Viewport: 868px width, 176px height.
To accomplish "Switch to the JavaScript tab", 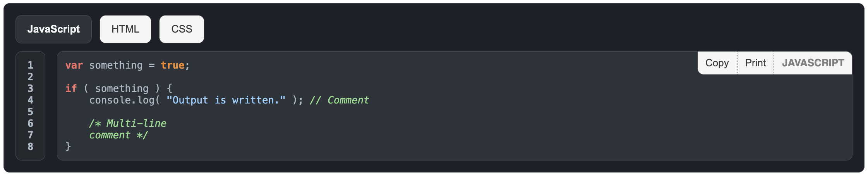I will pyautogui.click(x=53, y=29).
